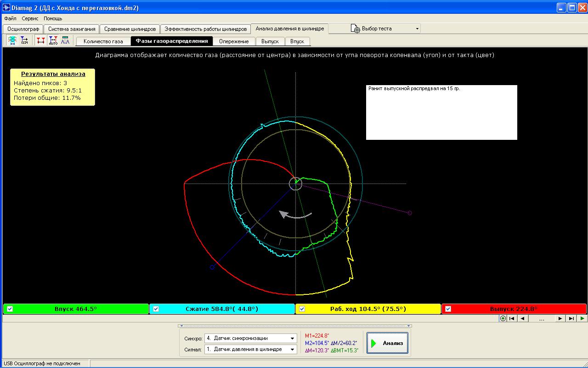The width and height of the screenshot is (588, 368).
Task: Click the cyan Сжатие phase color bar
Action: [x=222, y=309]
